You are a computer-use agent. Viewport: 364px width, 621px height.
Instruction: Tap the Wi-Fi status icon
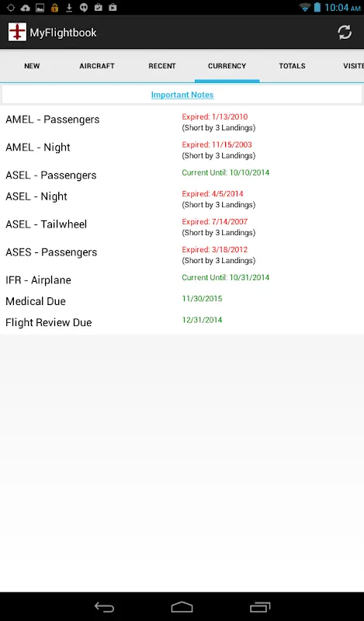click(305, 7)
